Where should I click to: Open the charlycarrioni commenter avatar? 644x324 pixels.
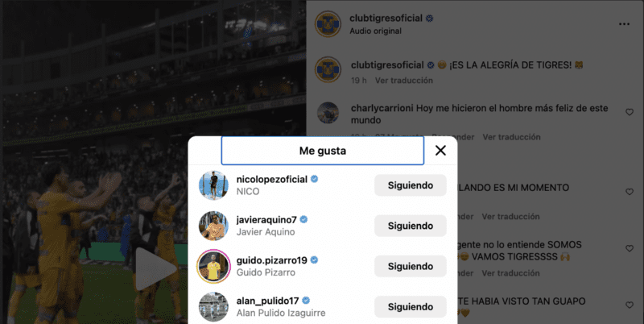click(x=328, y=113)
